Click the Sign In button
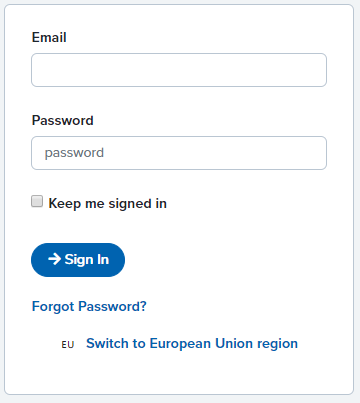 coord(78,260)
